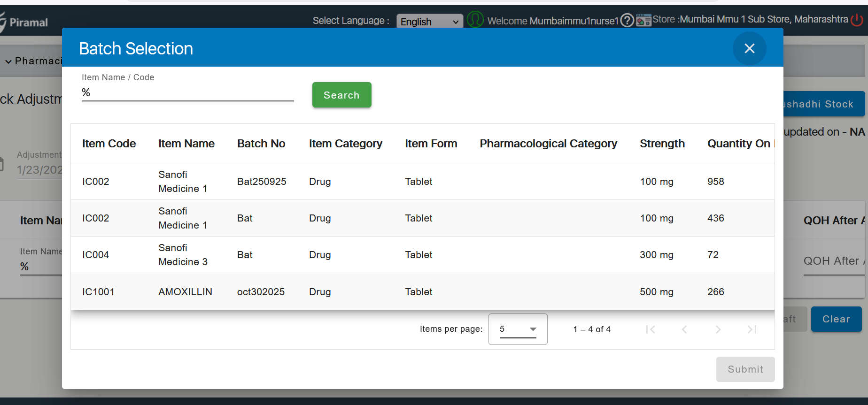The image size is (868, 405).
Task: Click the last page pagination icon
Action: point(752,329)
